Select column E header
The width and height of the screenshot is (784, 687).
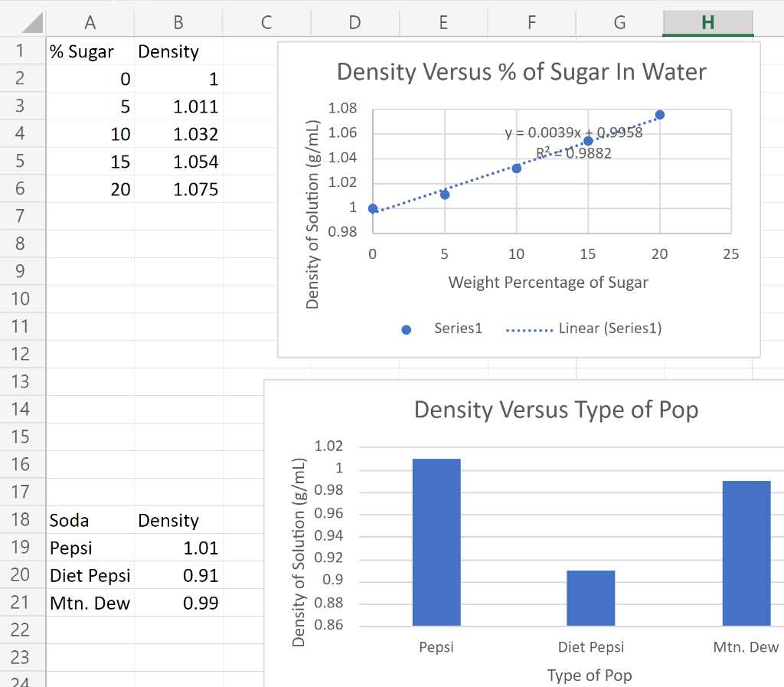(x=443, y=22)
